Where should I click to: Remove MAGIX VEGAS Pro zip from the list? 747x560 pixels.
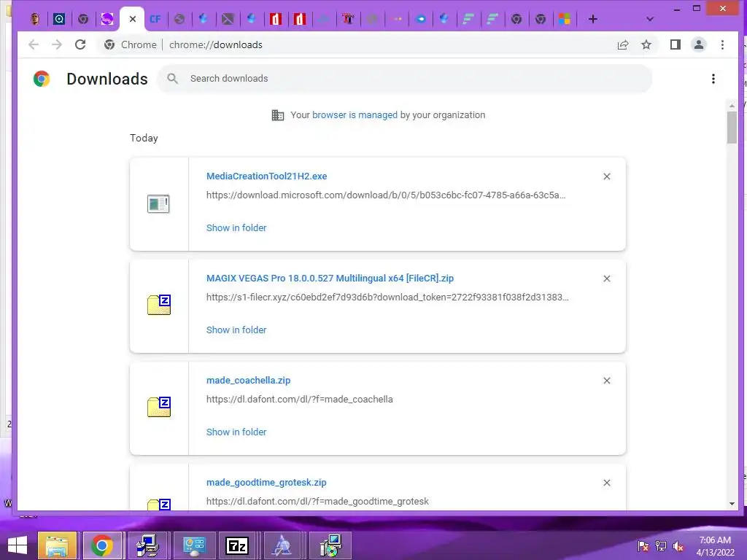click(x=606, y=279)
